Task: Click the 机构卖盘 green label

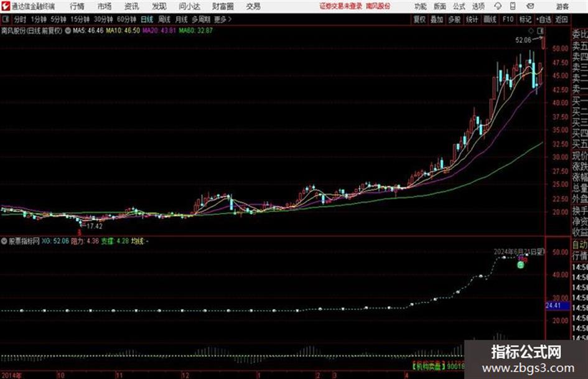Action: 429,366
